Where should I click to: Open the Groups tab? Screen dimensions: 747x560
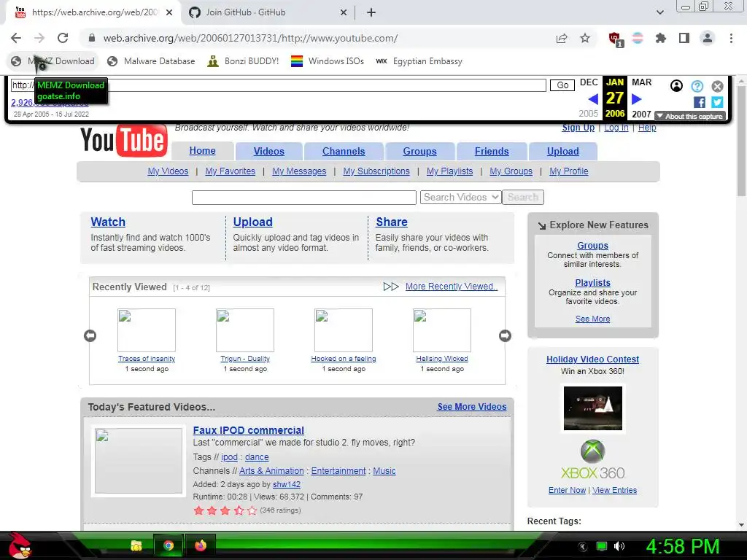click(419, 152)
